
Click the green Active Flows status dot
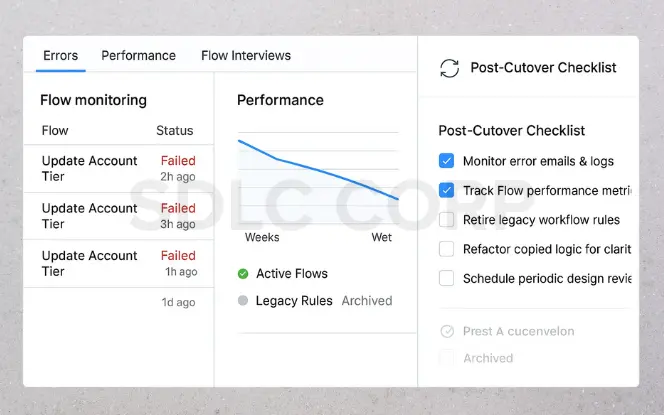click(x=243, y=274)
